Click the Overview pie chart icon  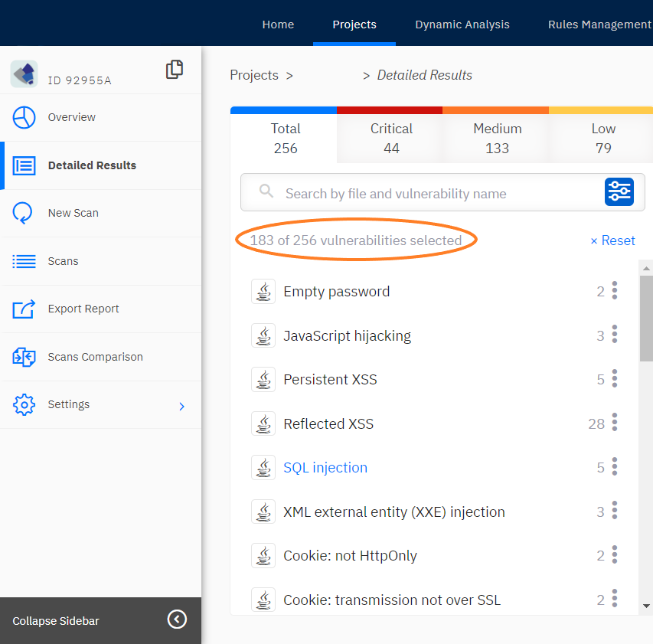click(24, 117)
